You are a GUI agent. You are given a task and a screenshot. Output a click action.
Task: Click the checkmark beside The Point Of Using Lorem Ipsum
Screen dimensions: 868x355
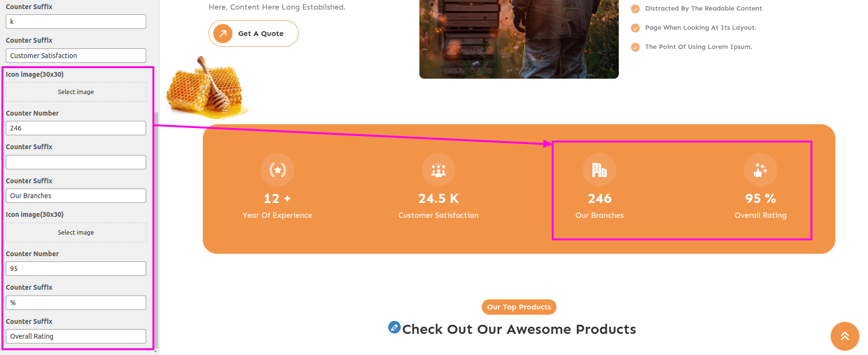point(636,47)
